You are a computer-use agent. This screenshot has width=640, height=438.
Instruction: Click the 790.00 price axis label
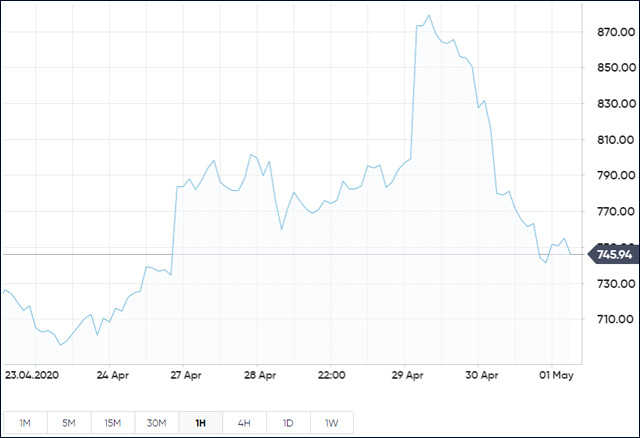coord(610,176)
